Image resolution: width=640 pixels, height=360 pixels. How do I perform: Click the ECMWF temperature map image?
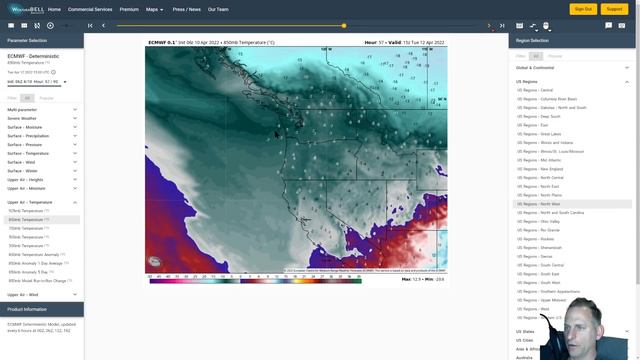[296, 160]
